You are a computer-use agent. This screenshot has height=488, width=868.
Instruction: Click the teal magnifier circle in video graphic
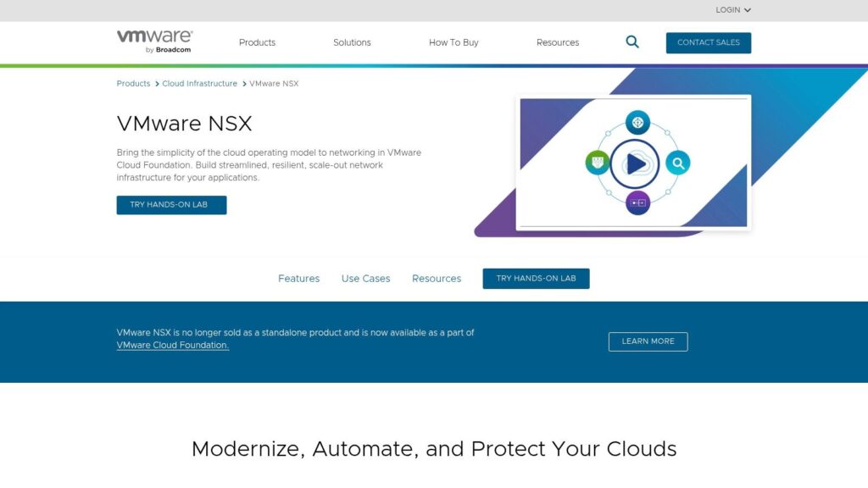677,163
